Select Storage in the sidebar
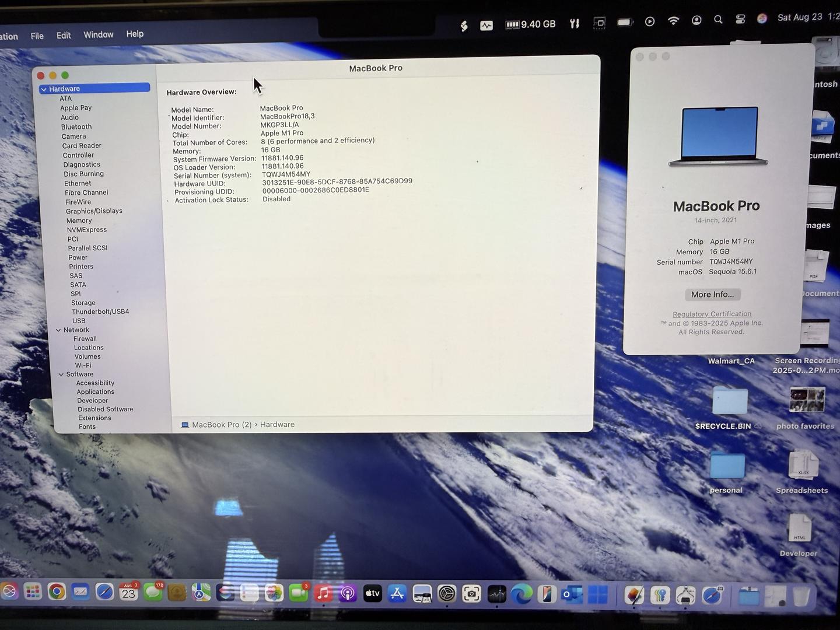Image resolution: width=840 pixels, height=630 pixels. [83, 303]
